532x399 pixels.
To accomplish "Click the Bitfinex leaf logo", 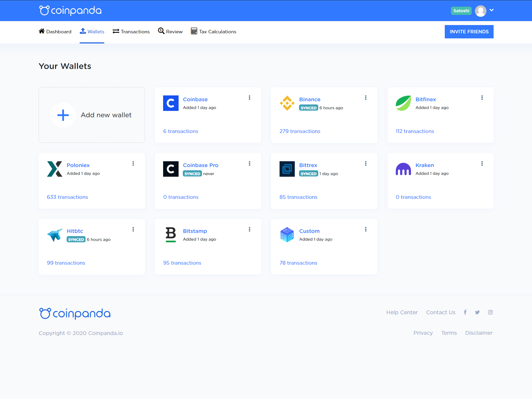I will click(x=403, y=103).
